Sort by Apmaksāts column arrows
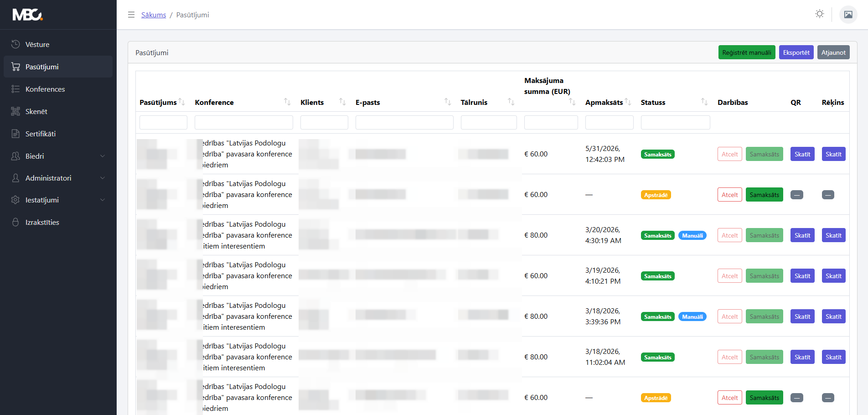Image resolution: width=868 pixels, height=415 pixels. pos(628,102)
